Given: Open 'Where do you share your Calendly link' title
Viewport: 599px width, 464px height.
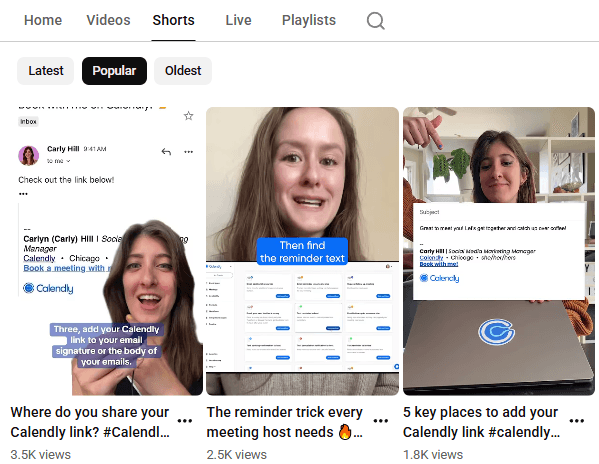Looking at the screenshot, I should pos(90,422).
